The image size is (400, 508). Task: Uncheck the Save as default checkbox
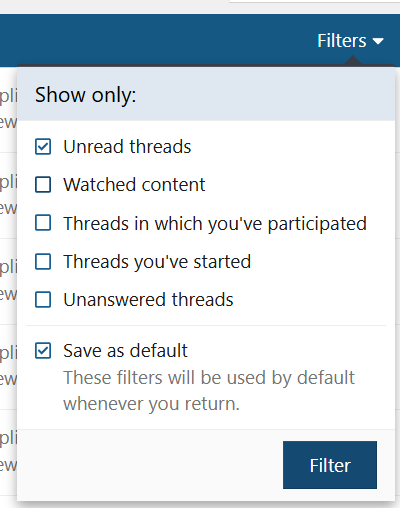pos(43,351)
